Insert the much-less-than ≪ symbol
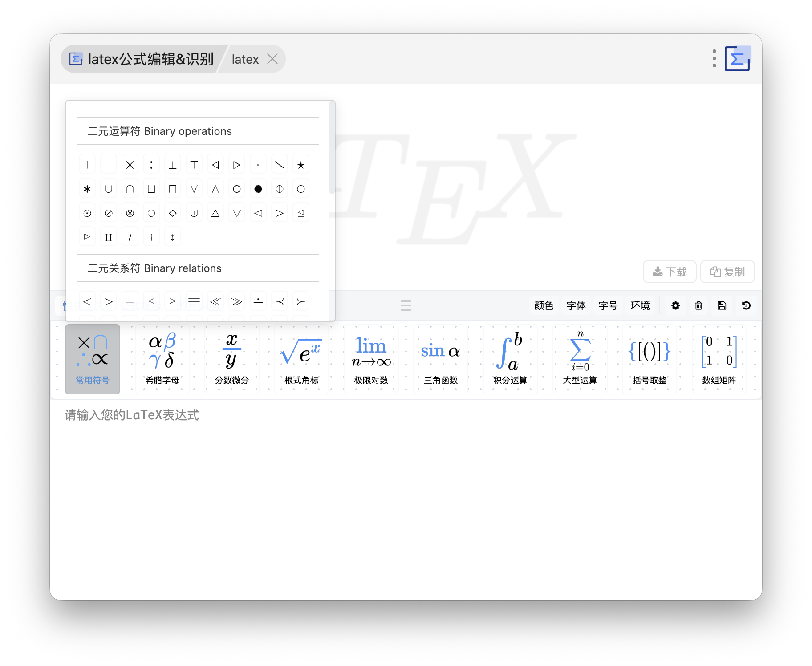This screenshot has width=812, height=666. [x=215, y=302]
